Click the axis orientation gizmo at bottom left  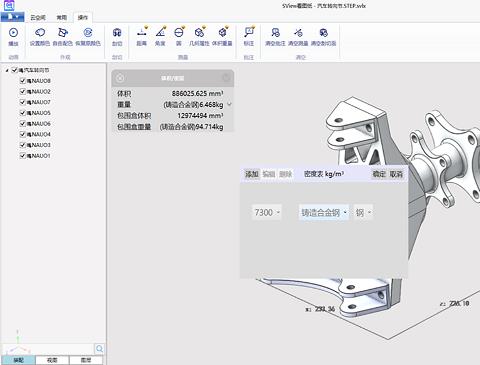pyautogui.click(x=18, y=343)
